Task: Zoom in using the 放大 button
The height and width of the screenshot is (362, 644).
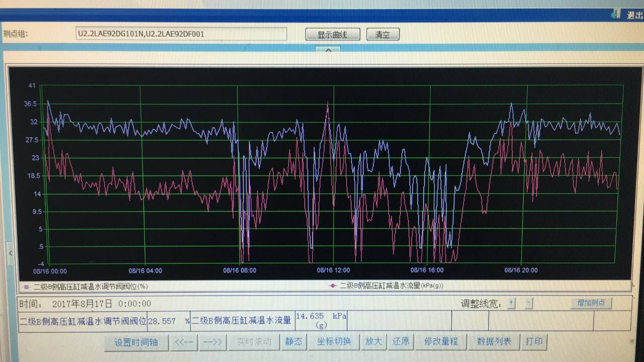Action: pos(373,341)
